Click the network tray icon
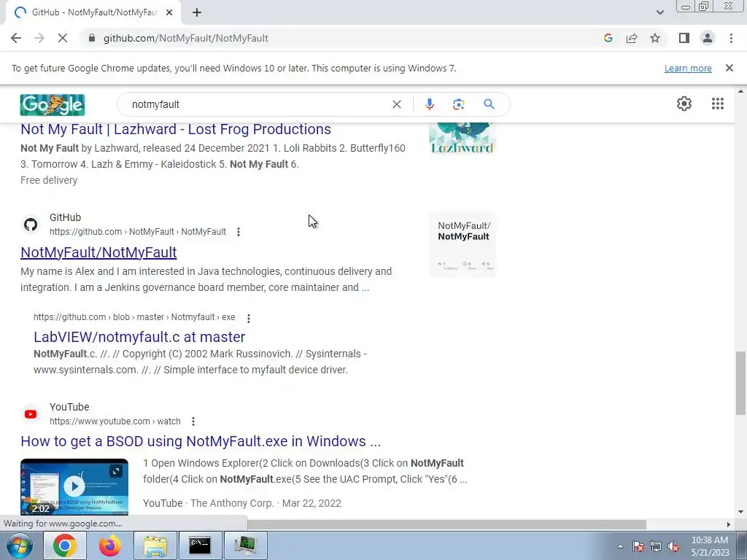The image size is (747, 560). (656, 546)
